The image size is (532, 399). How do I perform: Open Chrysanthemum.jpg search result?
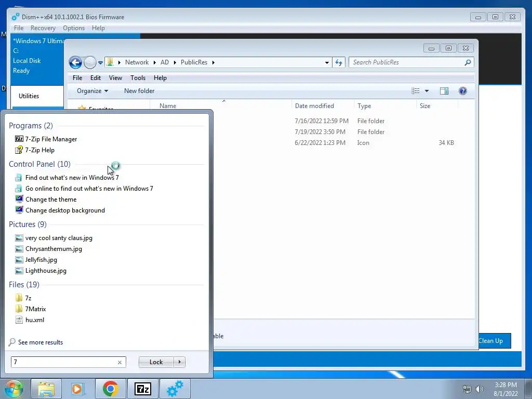coord(48,249)
